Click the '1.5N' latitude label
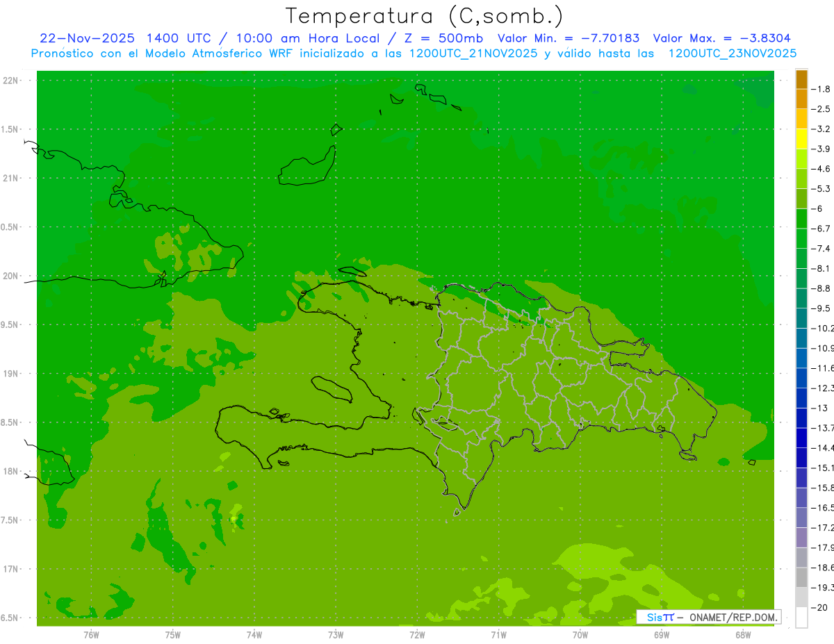The height and width of the screenshot is (644, 834). point(9,130)
